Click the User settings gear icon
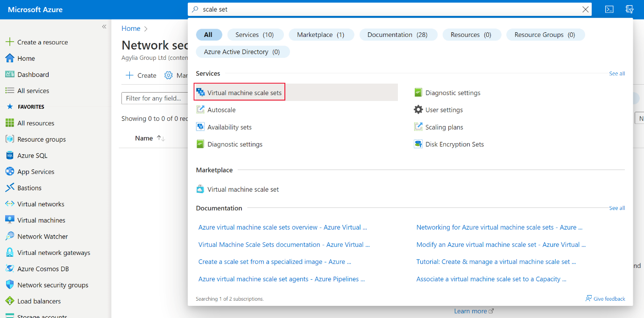 point(418,109)
